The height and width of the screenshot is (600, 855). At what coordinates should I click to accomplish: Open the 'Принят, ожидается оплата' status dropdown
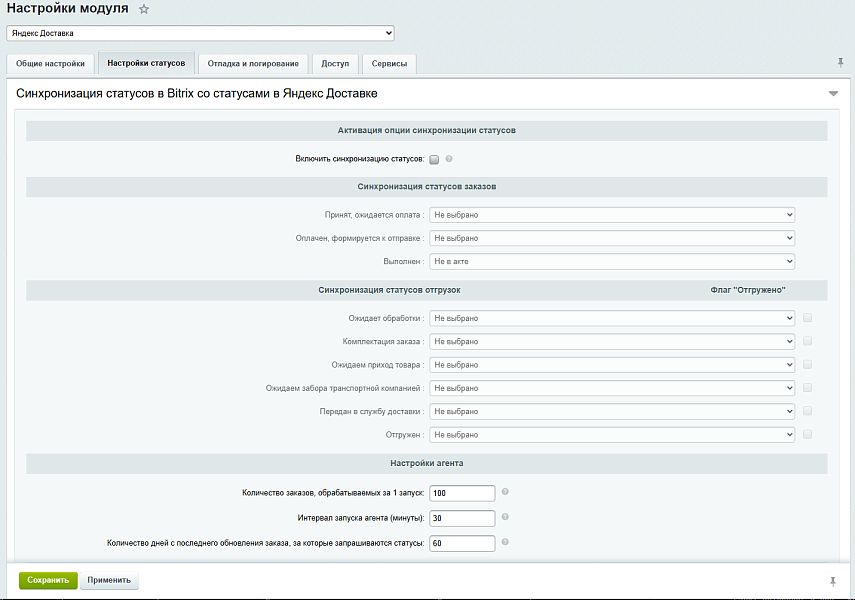[612, 214]
